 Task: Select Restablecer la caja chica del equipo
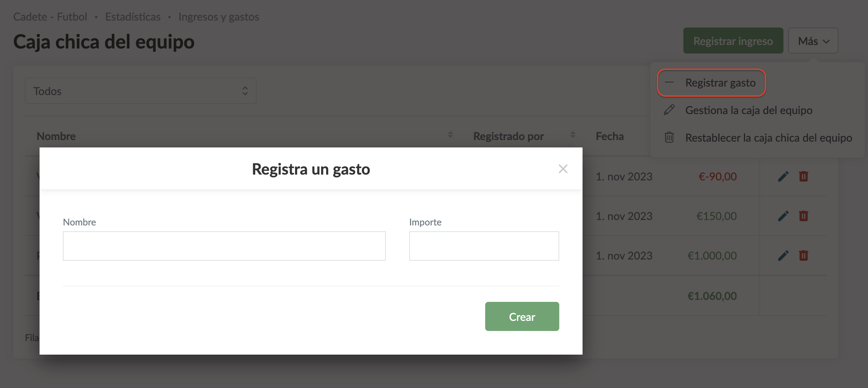[768, 138]
